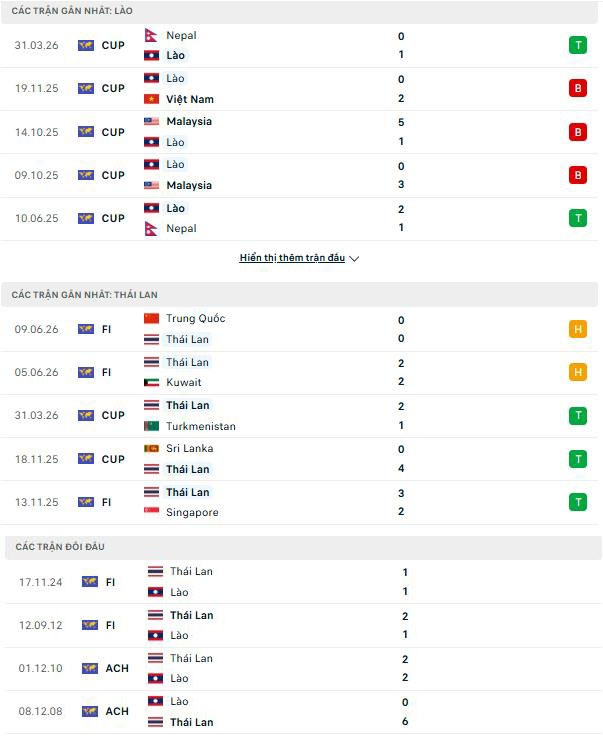The image size is (603, 750).
Task: Open the Hiển thị thêm trận đấu link
Action: (x=292, y=258)
